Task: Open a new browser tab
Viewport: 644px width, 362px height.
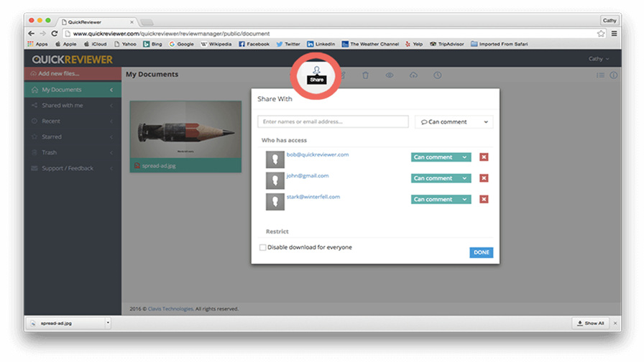Action: 147,22
